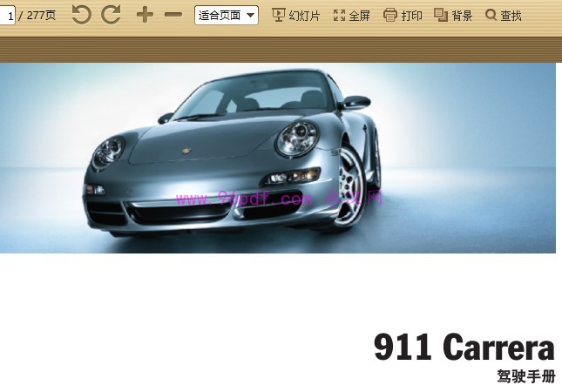Zoom in with the plus icon
This screenshot has width=562, height=392.
[x=145, y=15]
